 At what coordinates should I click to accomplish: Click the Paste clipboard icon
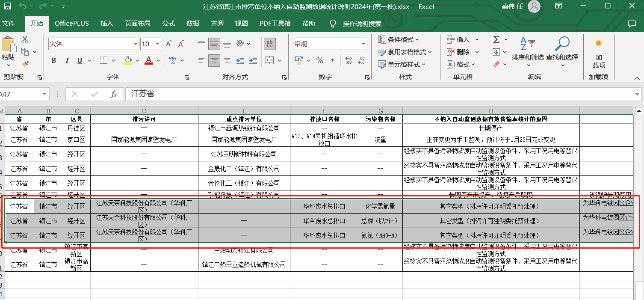tap(8, 44)
